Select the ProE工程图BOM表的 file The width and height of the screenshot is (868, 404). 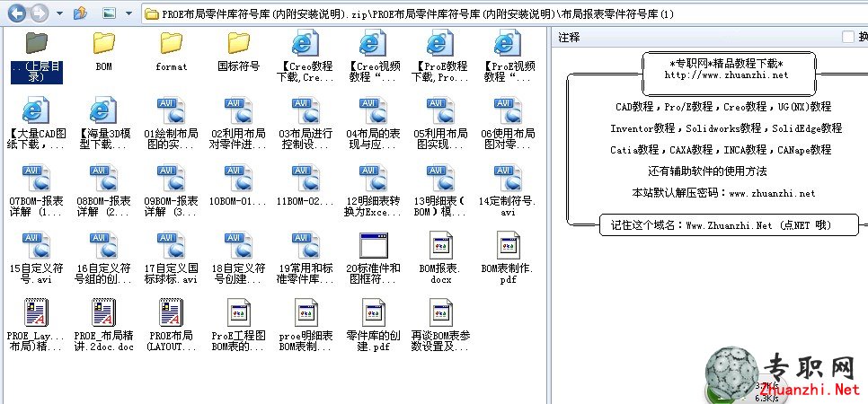tap(239, 325)
